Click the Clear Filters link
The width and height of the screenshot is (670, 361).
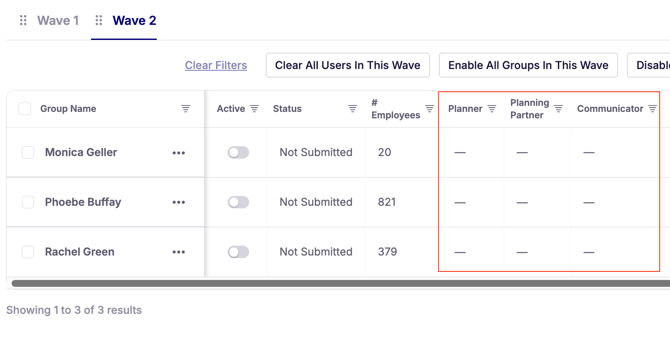pos(216,65)
